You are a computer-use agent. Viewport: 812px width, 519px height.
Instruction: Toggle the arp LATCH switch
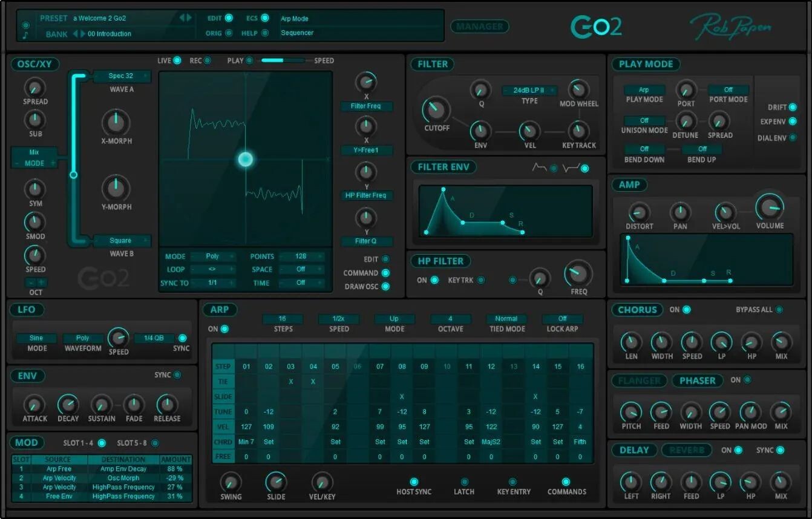465,482
